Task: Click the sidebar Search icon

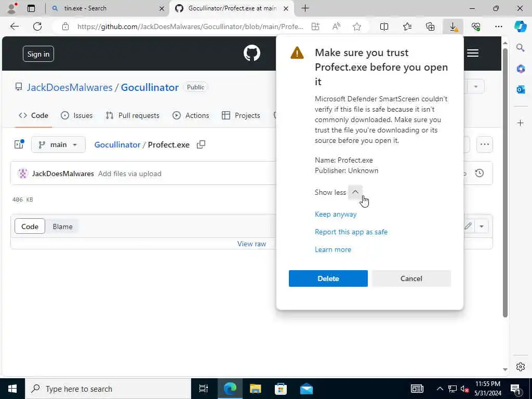Action: [x=521, y=47]
